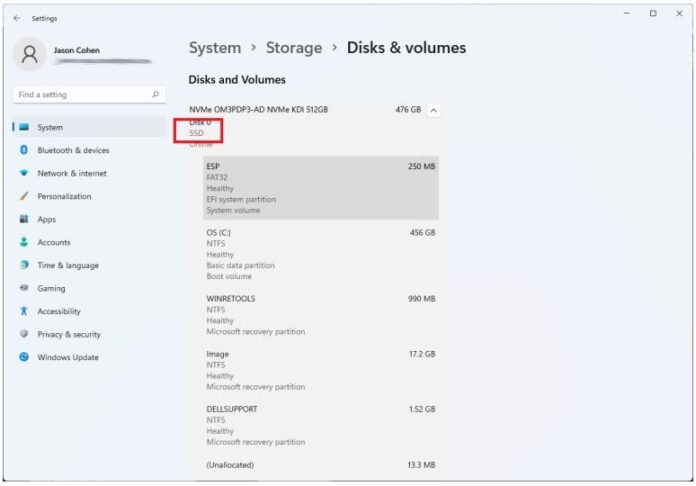Click the Network wifi icon in sidebar

coord(24,173)
